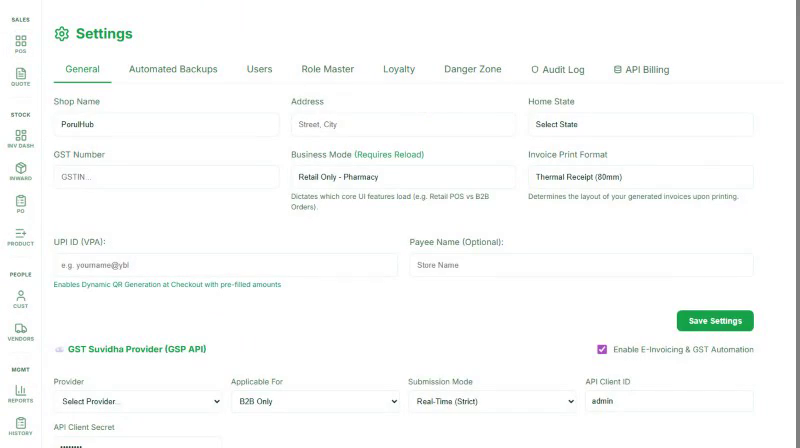Switch to the General tab

[82, 69]
